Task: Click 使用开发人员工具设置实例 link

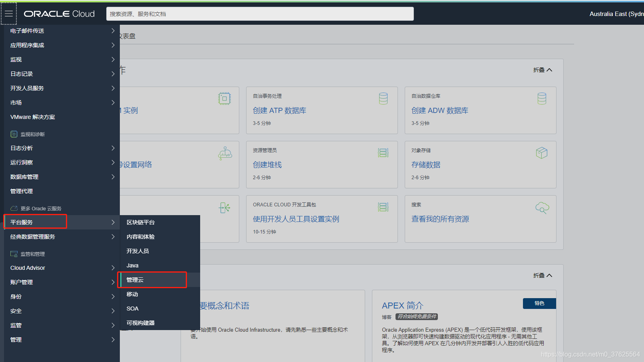Action: pos(296,219)
